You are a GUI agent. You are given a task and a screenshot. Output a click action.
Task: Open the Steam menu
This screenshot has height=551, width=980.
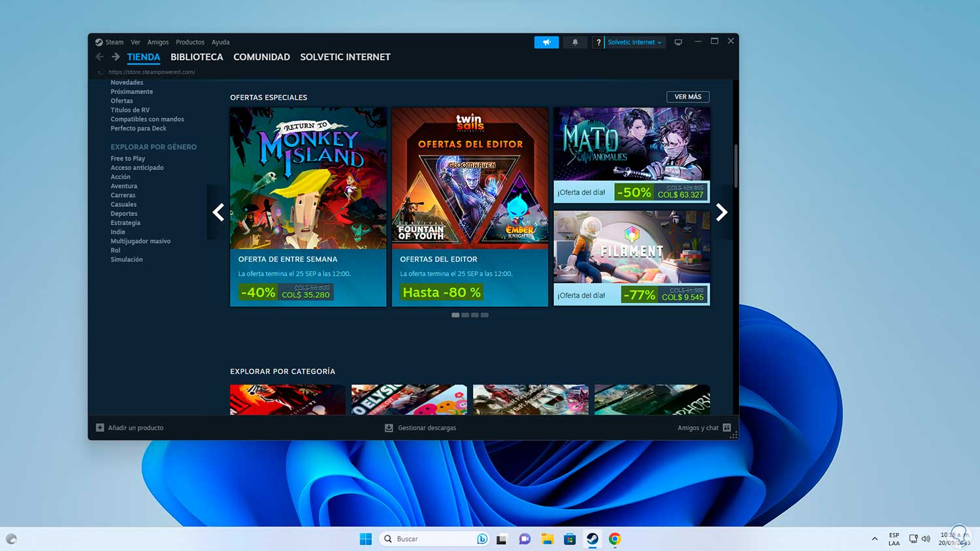(x=114, y=42)
